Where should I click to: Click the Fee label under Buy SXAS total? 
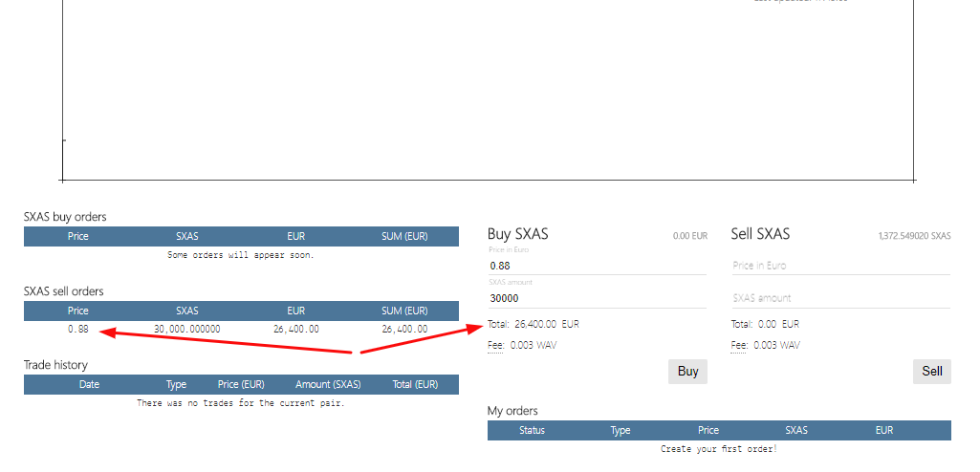tap(495, 345)
